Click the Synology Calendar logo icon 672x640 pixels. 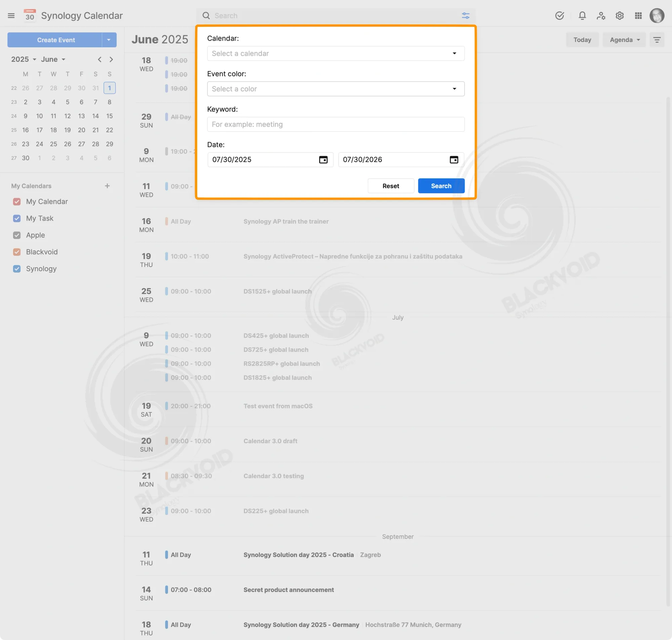point(30,16)
